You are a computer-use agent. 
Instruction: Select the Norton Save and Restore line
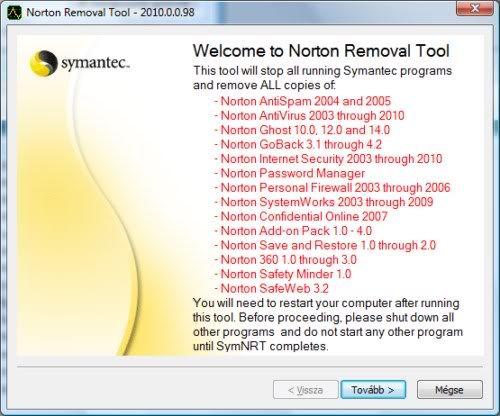[325, 245]
